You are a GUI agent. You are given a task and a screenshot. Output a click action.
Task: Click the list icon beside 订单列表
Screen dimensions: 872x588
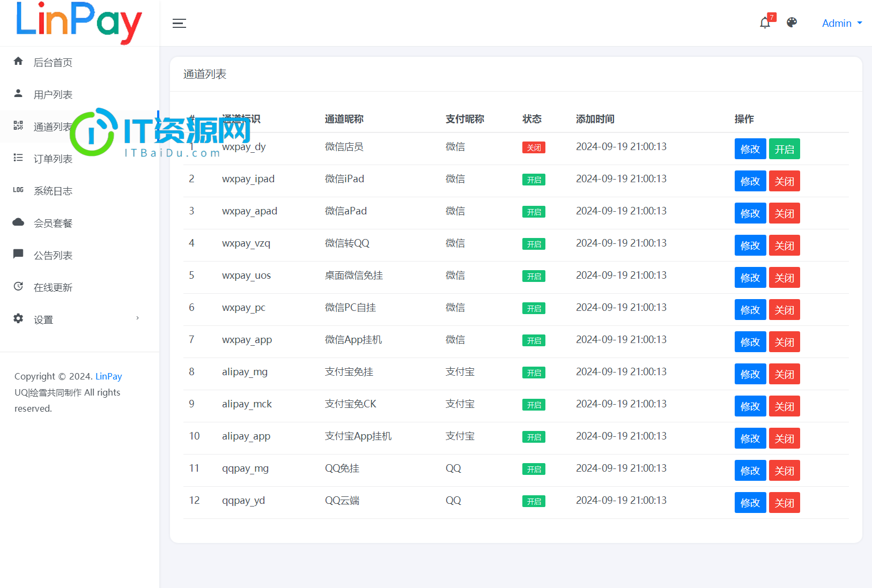(x=18, y=158)
